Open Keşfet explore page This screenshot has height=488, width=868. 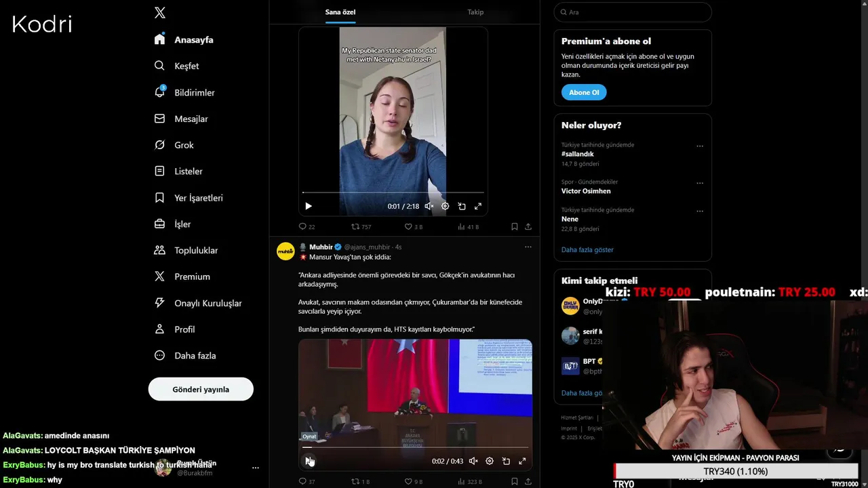176,66
